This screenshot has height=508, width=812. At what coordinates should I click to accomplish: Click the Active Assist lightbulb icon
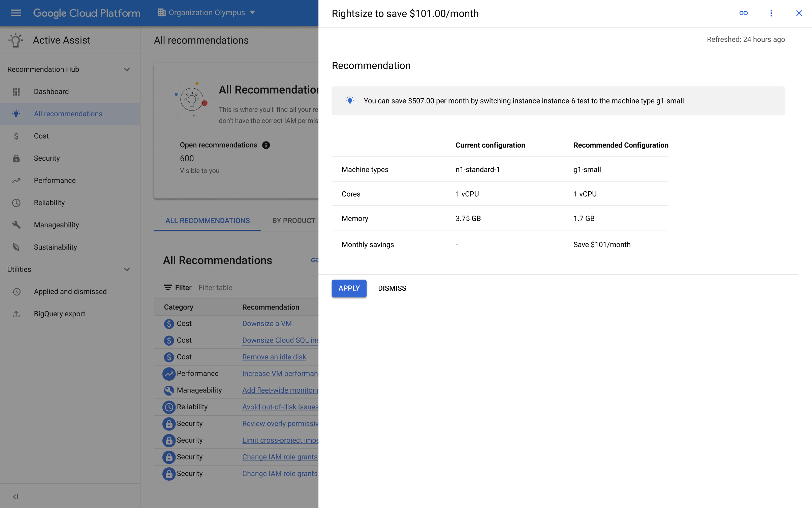point(16,40)
